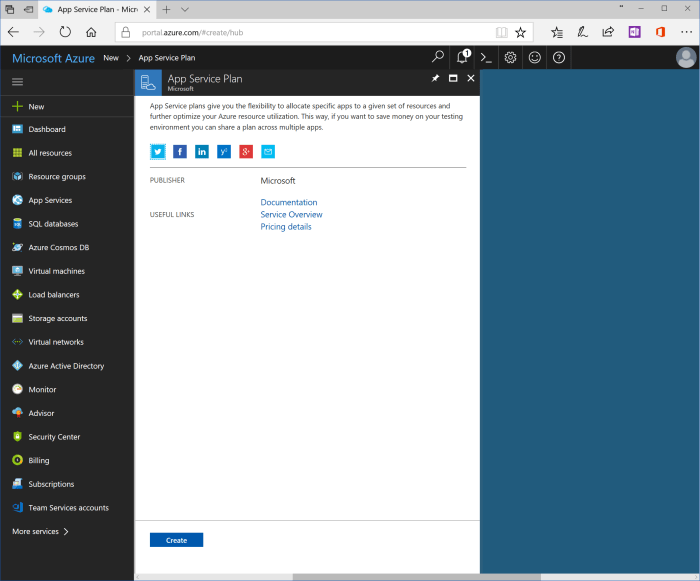Image resolution: width=700 pixels, height=581 pixels.
Task: Share on Yammer icon
Action: (224, 152)
